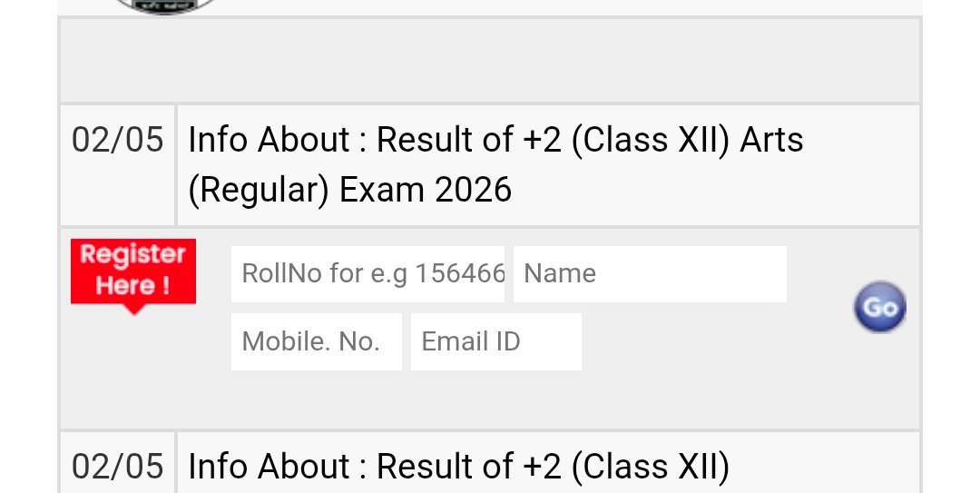
Task: Click the word "Register" on the red badge
Action: pos(133,254)
